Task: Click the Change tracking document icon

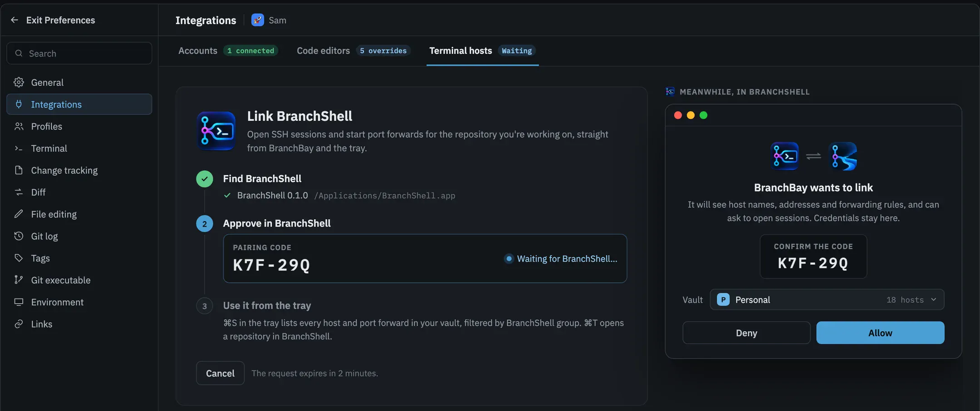Action: pyautogui.click(x=19, y=170)
